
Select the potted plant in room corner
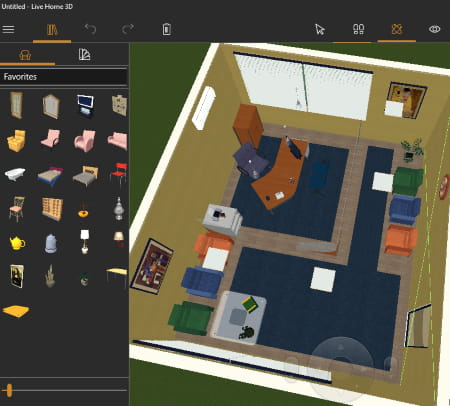tap(413, 151)
